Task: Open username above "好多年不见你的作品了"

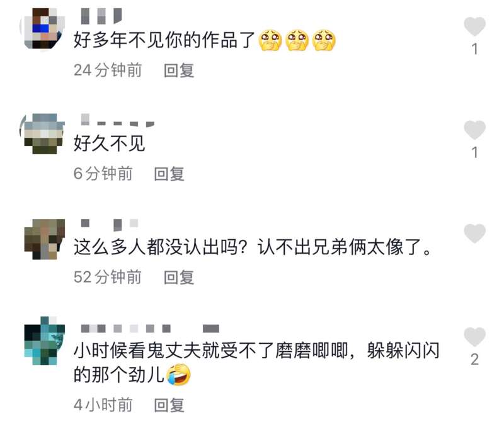Action: pos(101,16)
